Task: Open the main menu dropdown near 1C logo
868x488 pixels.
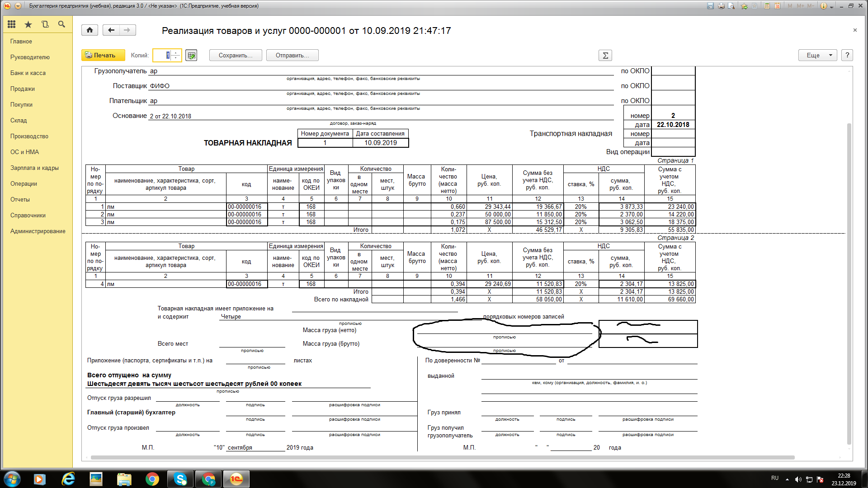Action: (x=18, y=6)
